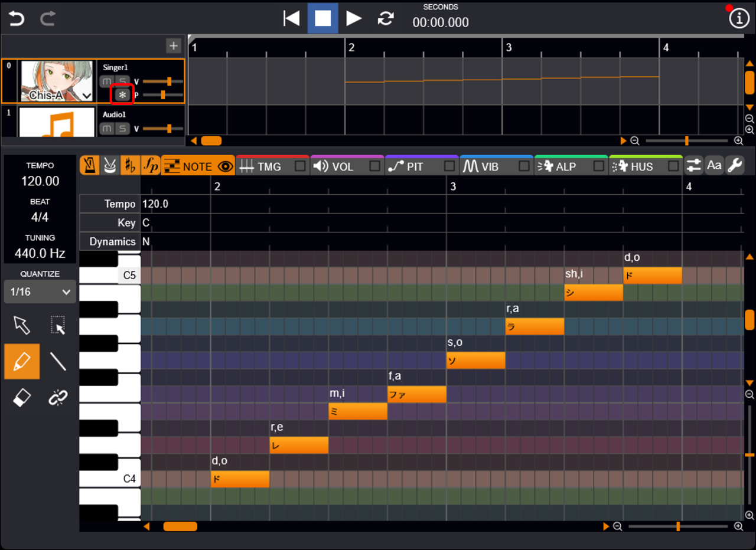The image size is (756, 550).
Task: Click the snowflake freeze button on Singer1
Action: pyautogui.click(x=122, y=94)
